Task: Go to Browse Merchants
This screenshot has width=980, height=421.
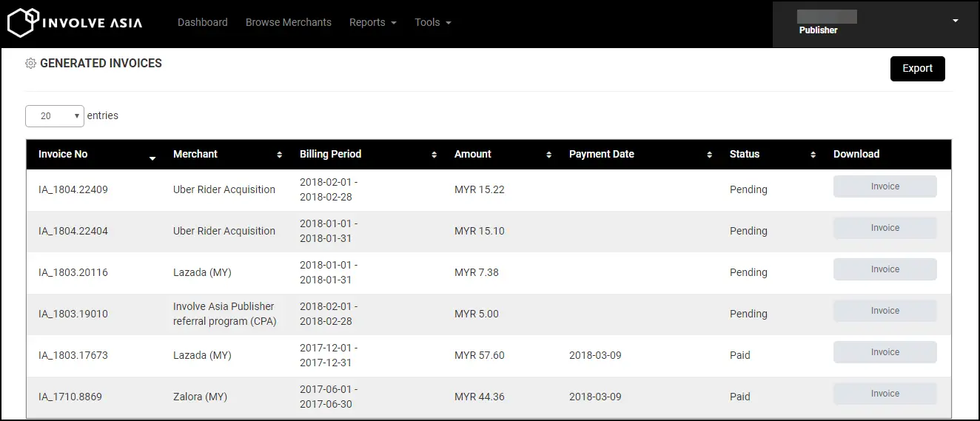Action: [x=289, y=22]
